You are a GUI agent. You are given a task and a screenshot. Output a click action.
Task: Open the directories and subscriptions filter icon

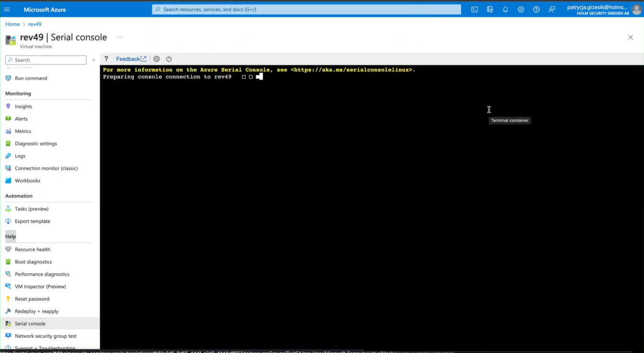tap(490, 10)
